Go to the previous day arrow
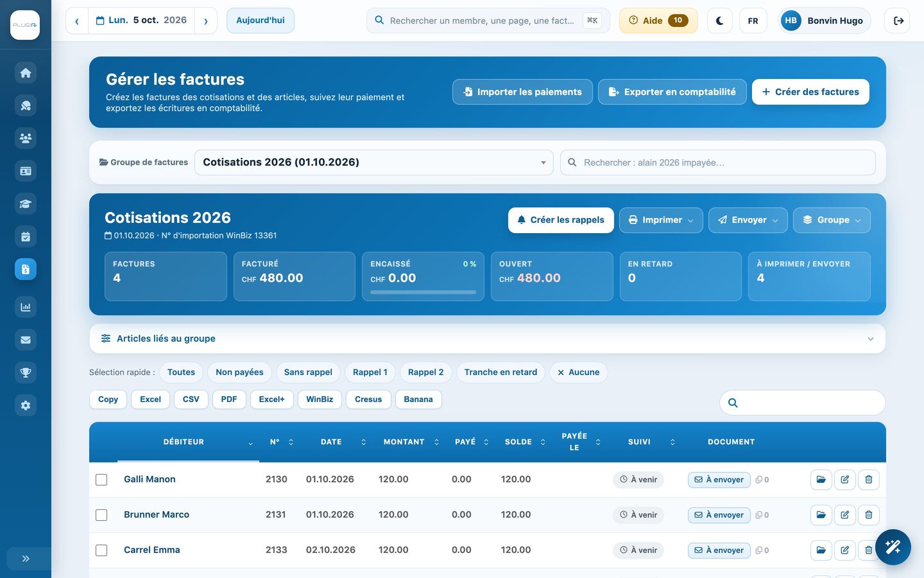 click(77, 21)
